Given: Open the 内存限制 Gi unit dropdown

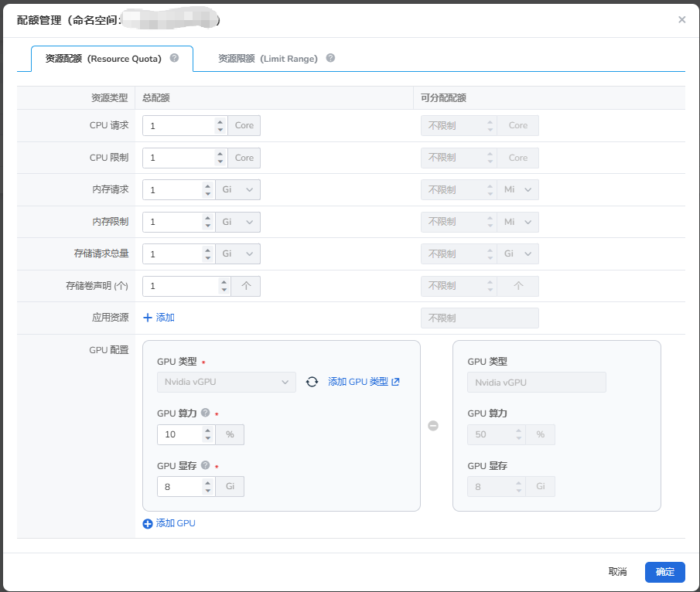Looking at the screenshot, I should 238,222.
